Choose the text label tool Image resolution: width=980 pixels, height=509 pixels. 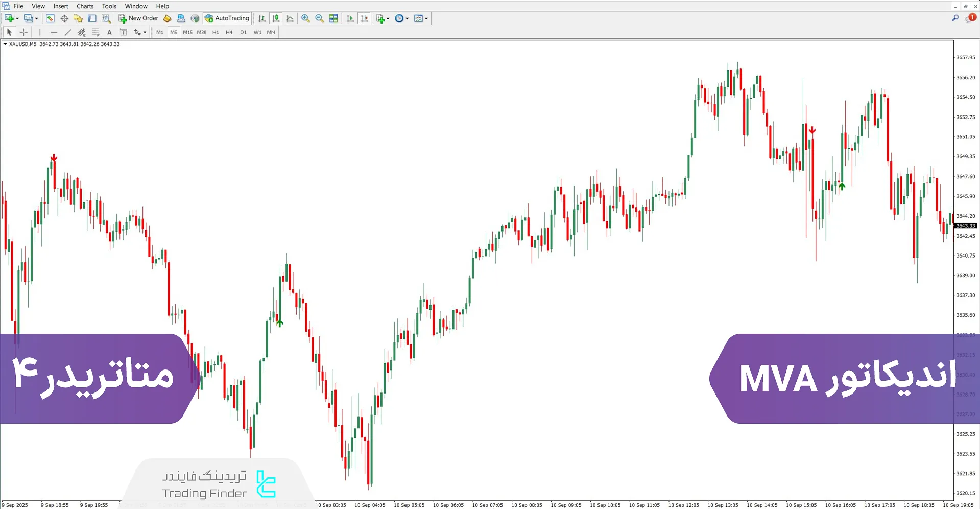coord(109,32)
